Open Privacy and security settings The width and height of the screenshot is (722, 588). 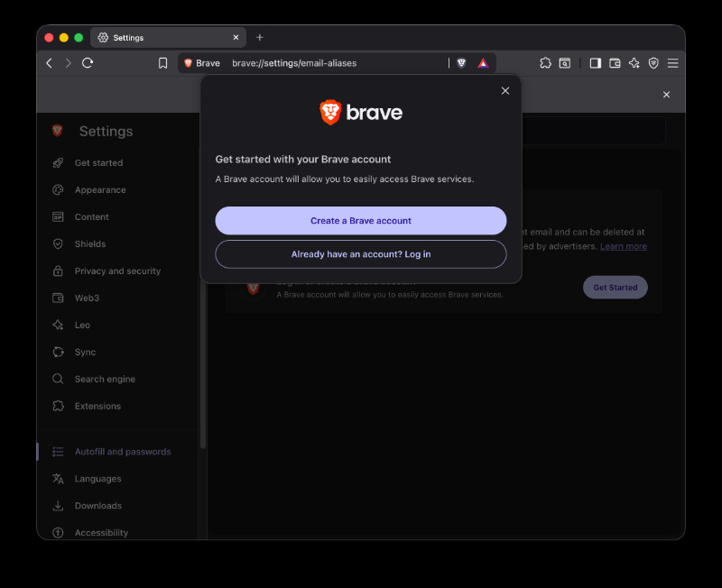[117, 271]
